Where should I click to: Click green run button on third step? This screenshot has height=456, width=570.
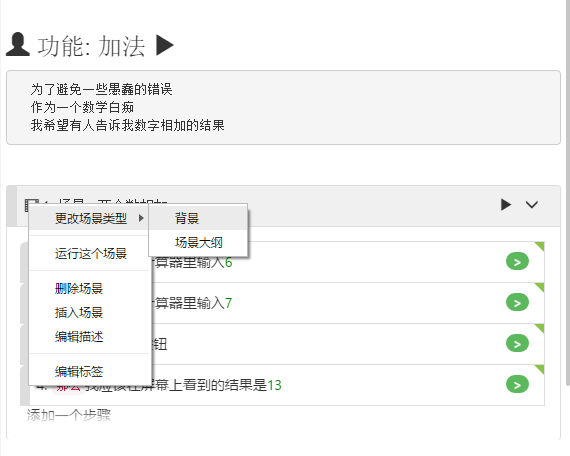[x=517, y=343]
